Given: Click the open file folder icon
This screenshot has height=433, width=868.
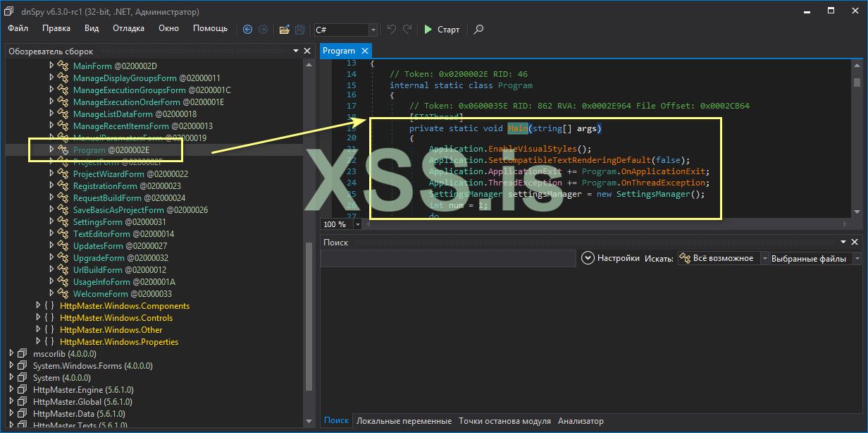Looking at the screenshot, I should pyautogui.click(x=284, y=30).
